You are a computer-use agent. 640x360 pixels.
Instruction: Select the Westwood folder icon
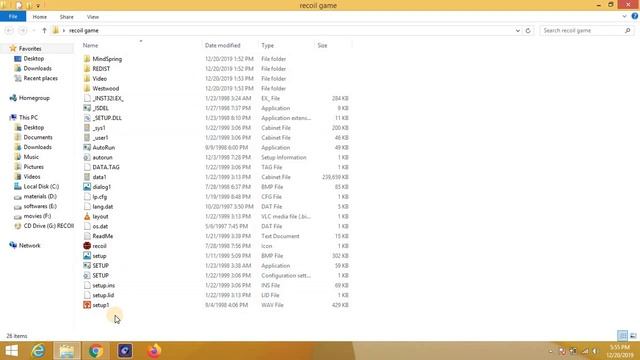tap(87, 88)
